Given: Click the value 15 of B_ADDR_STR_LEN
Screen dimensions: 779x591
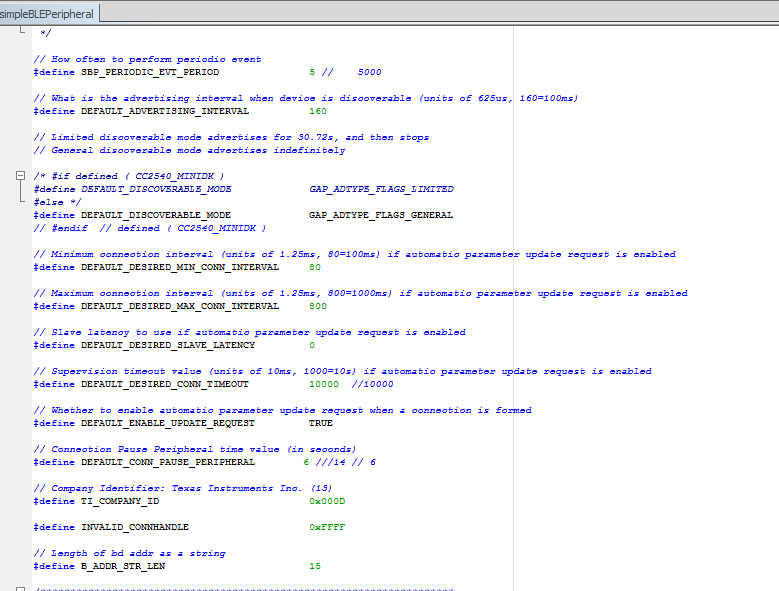Looking at the screenshot, I should [x=315, y=566].
